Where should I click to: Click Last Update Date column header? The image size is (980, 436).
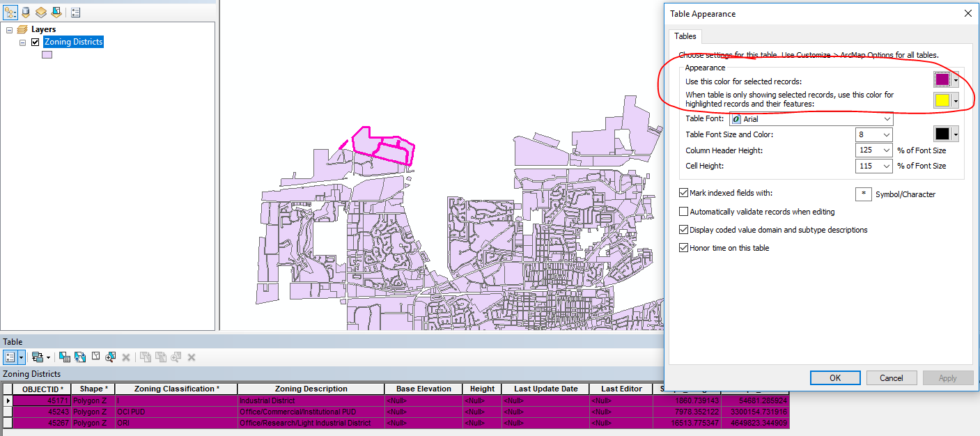coord(545,389)
